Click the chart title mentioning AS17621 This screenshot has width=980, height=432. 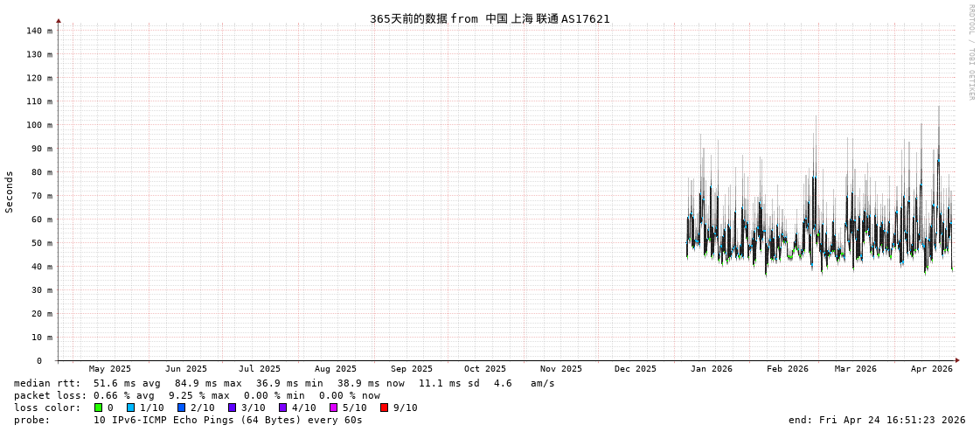click(x=490, y=18)
